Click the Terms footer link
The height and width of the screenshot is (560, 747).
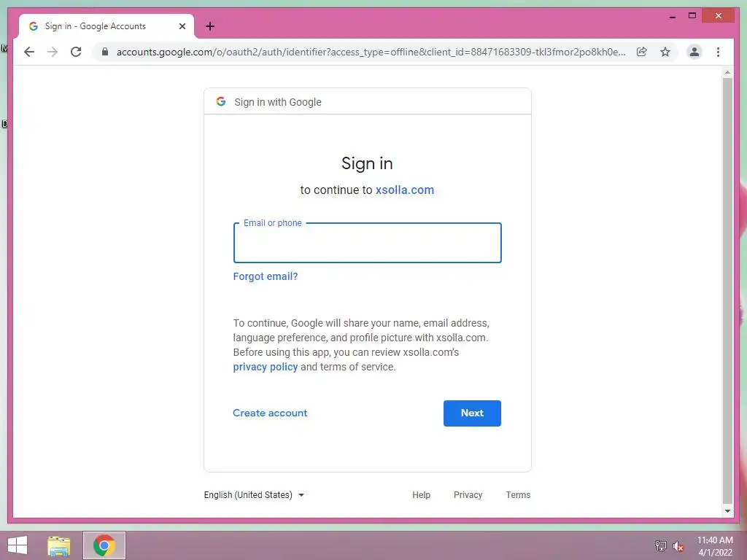pyautogui.click(x=518, y=495)
